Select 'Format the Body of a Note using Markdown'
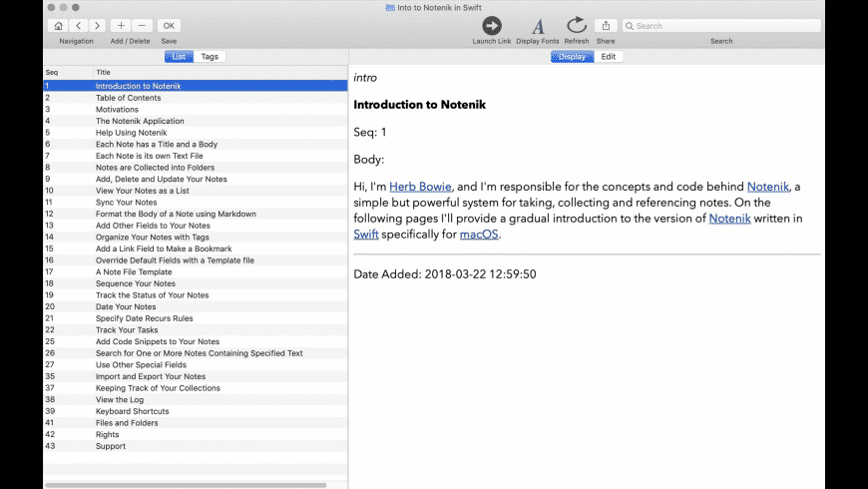This screenshot has height=489, width=868. (196, 214)
